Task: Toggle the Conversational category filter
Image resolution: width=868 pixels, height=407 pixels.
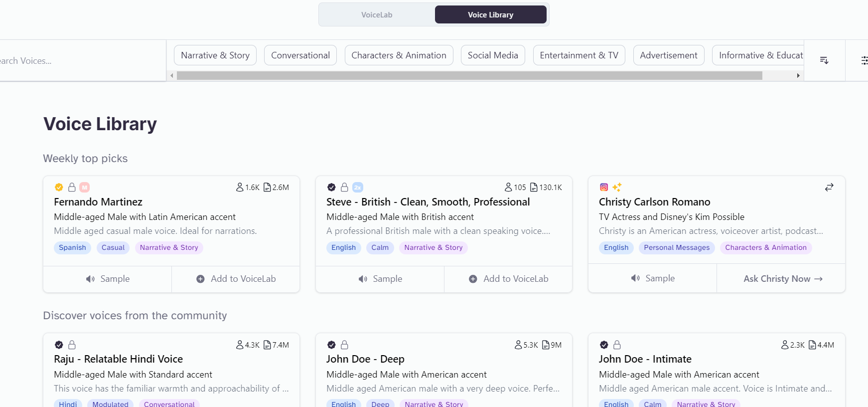Action: [300, 55]
